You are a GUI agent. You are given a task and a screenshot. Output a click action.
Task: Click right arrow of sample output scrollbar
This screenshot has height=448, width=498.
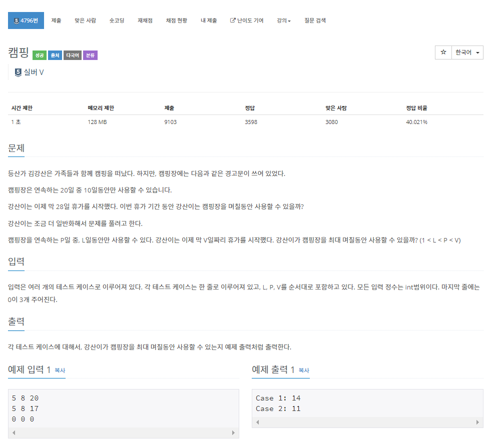[x=477, y=422]
